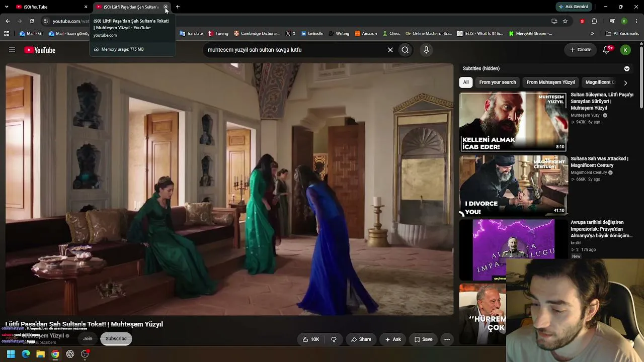Screen dimensions: 644x362
Task: Subscribe to the Muhteşem Yüzyıl channel
Action: click(116, 339)
